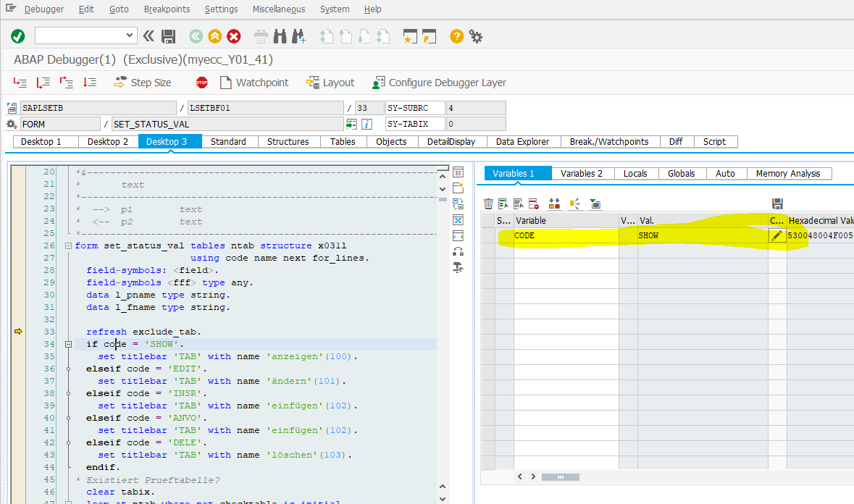Delete variables using the trash icon

click(x=488, y=203)
